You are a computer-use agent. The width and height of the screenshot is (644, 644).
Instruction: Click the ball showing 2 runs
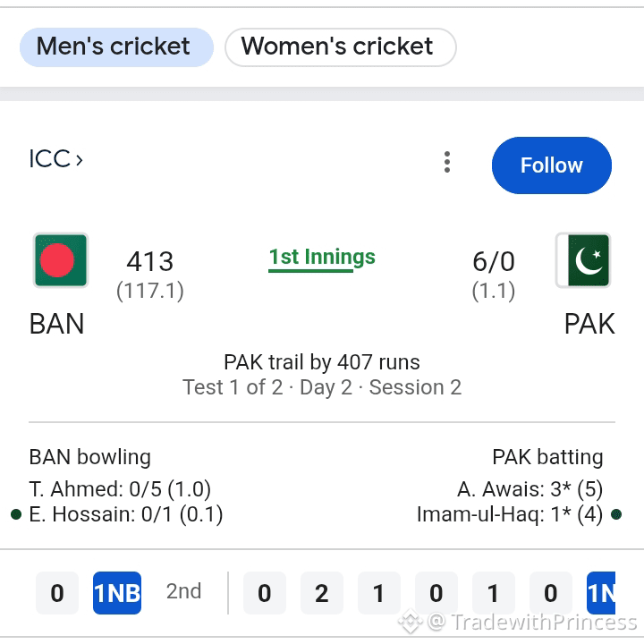click(322, 593)
